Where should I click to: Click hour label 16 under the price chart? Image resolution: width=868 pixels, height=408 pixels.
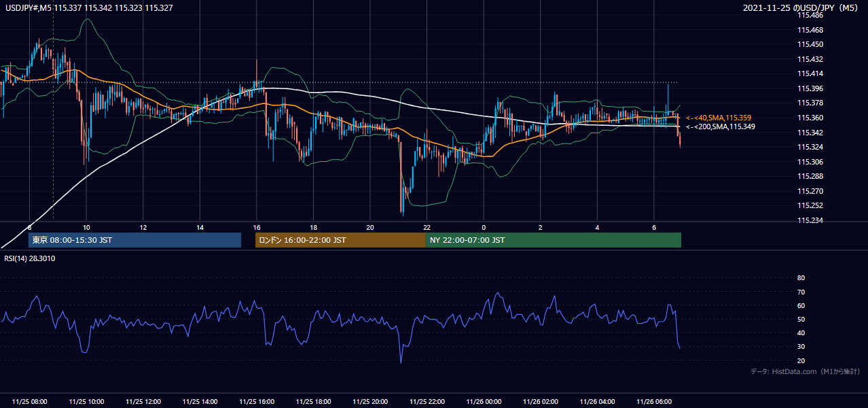click(x=256, y=227)
